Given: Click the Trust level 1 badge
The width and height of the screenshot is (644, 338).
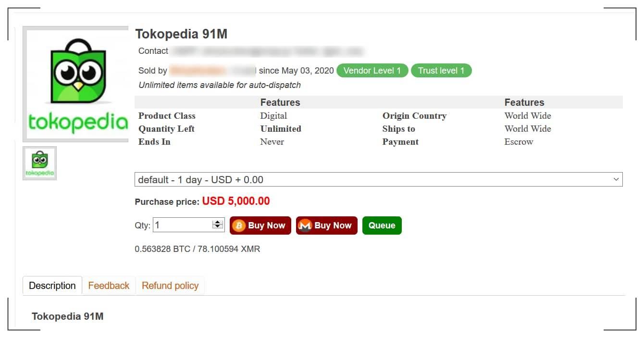Looking at the screenshot, I should coord(441,71).
